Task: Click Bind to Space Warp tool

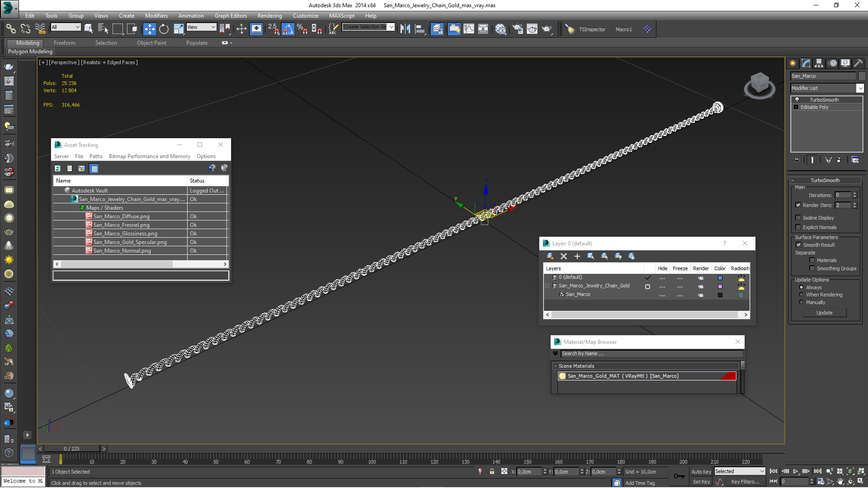Action: pos(40,29)
